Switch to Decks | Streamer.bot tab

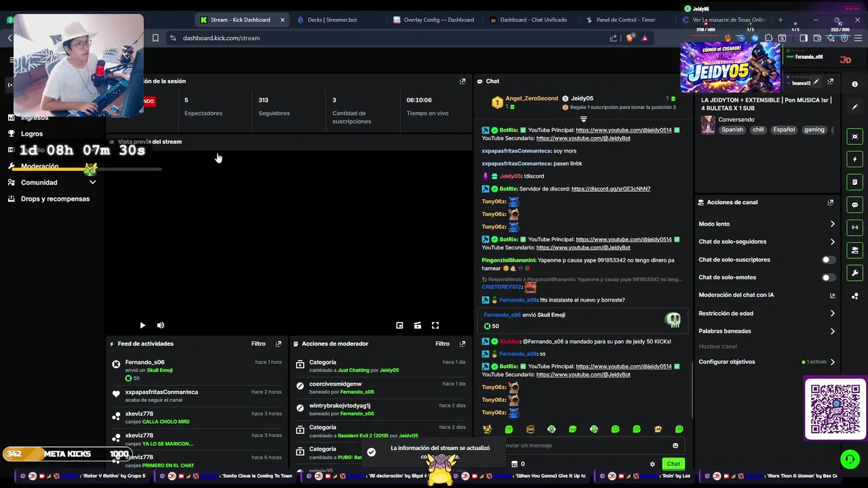coord(332,20)
